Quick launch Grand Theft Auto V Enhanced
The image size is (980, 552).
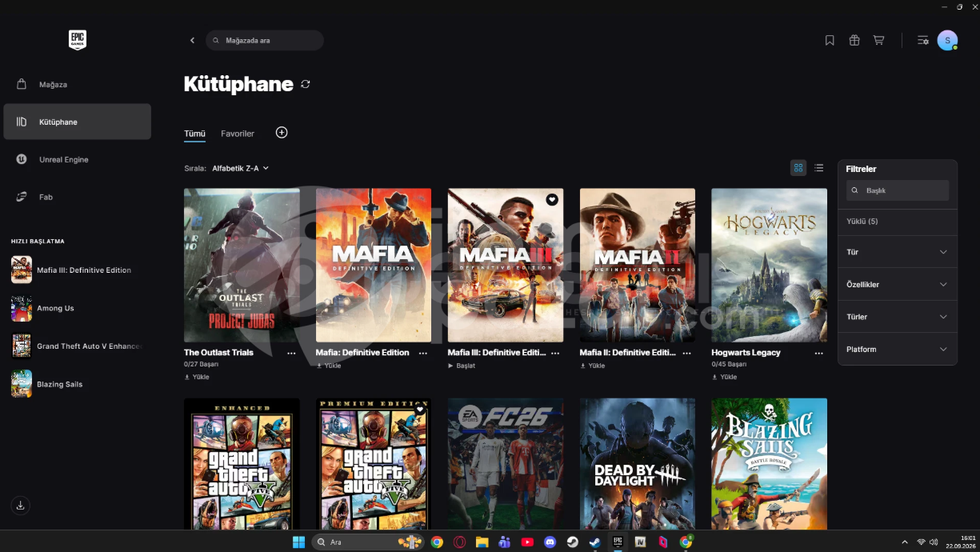point(77,346)
